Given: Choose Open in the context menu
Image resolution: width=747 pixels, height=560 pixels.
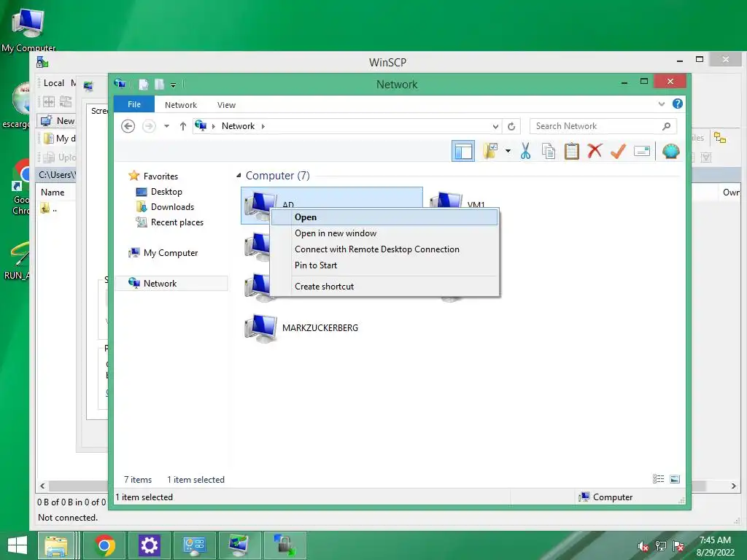Looking at the screenshot, I should click(384, 217).
